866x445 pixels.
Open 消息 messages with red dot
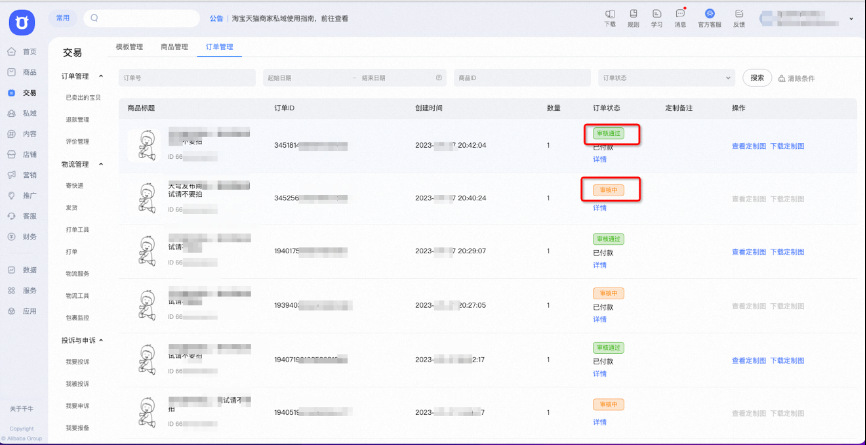pyautogui.click(x=680, y=18)
